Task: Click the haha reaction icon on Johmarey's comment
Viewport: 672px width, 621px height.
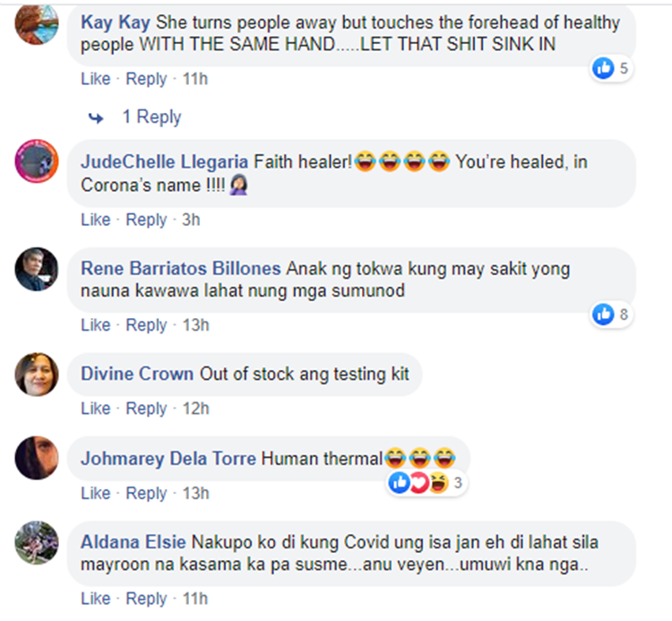Action: [438, 483]
